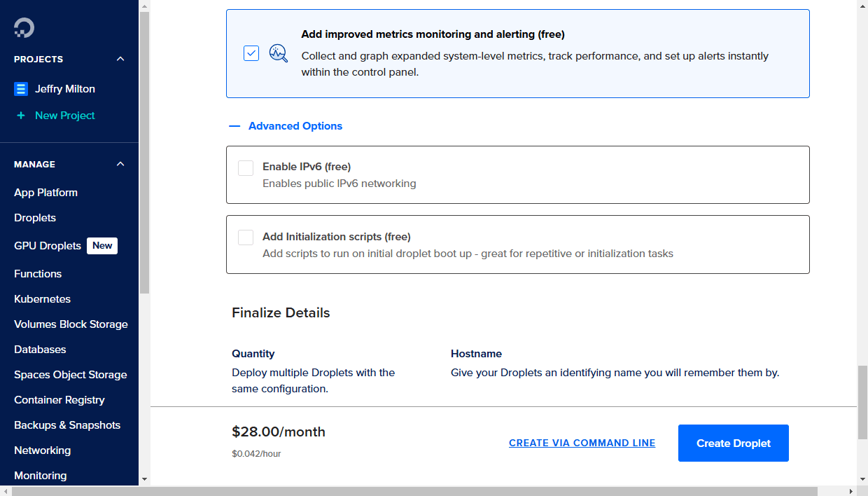Select the Networking sidebar entry
Image resolution: width=868 pixels, height=496 pixels.
pyautogui.click(x=42, y=450)
